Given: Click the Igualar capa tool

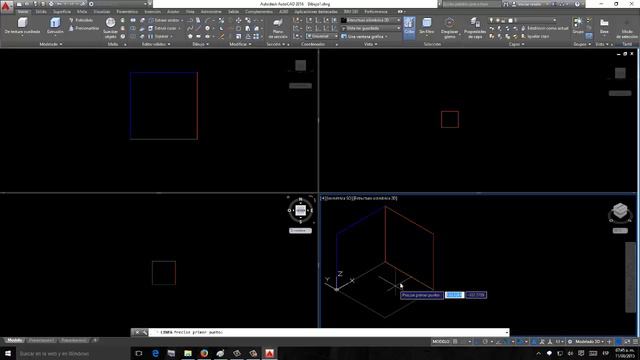Looking at the screenshot, I should [x=535, y=36].
